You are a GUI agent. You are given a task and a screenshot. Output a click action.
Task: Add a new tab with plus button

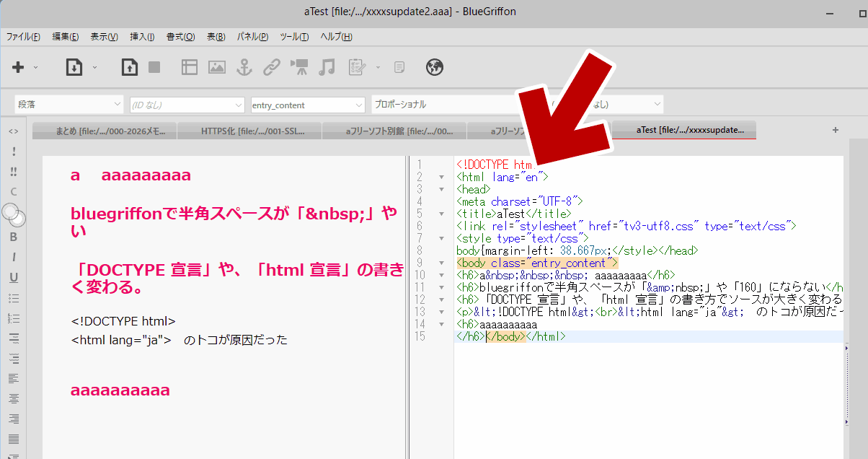click(x=836, y=130)
